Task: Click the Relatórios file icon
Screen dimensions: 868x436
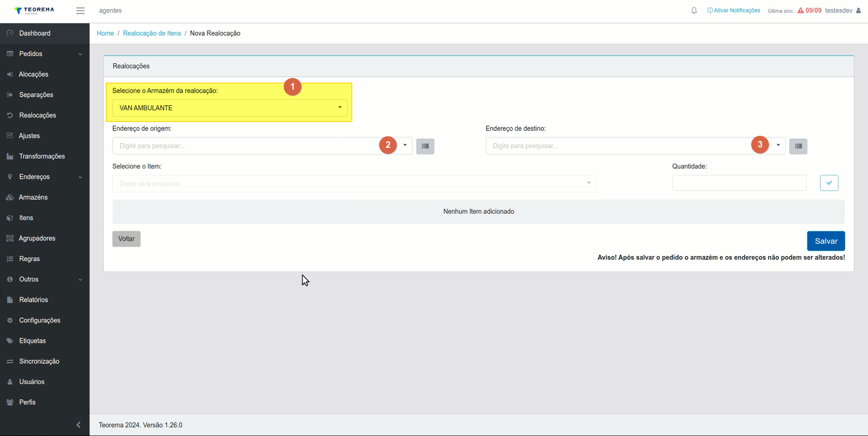Action: tap(10, 300)
